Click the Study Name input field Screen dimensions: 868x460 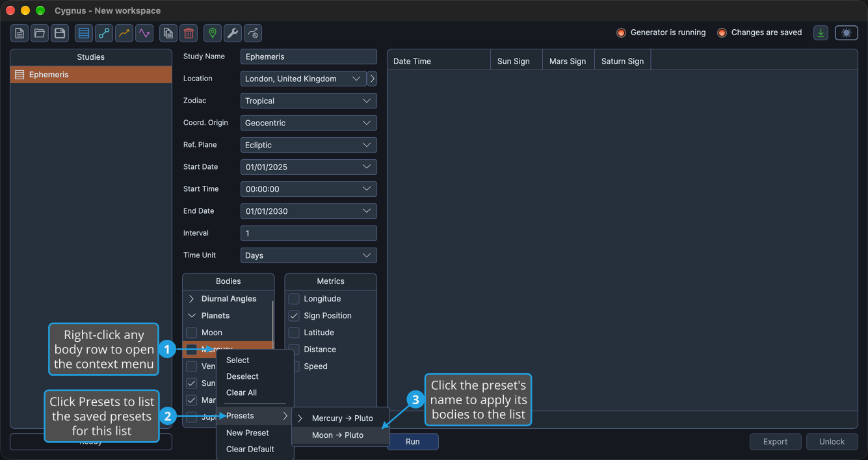309,57
